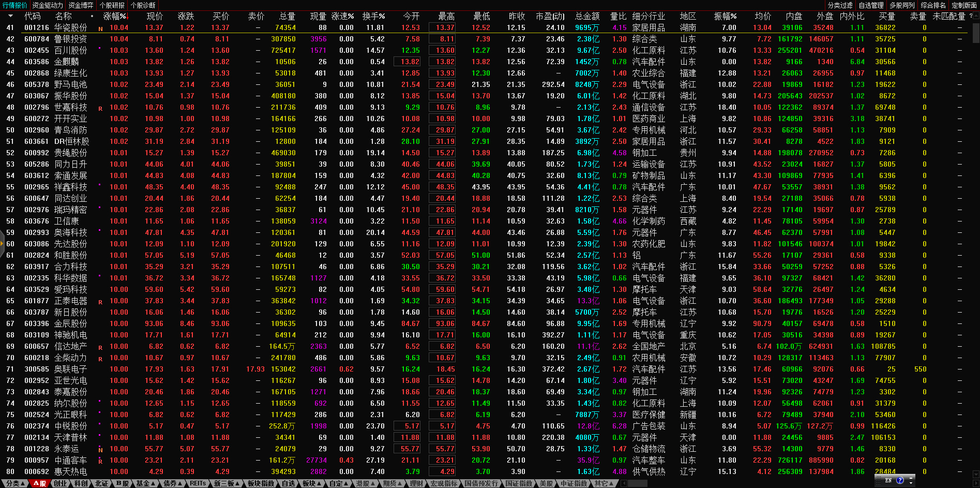The image size is (980, 488).
Task: Click the question mark icon beside 未匹配量 header
Action: point(970,16)
